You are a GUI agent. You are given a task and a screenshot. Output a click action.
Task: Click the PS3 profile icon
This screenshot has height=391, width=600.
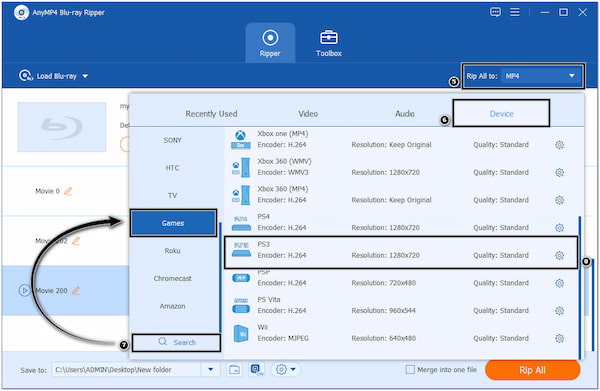241,250
